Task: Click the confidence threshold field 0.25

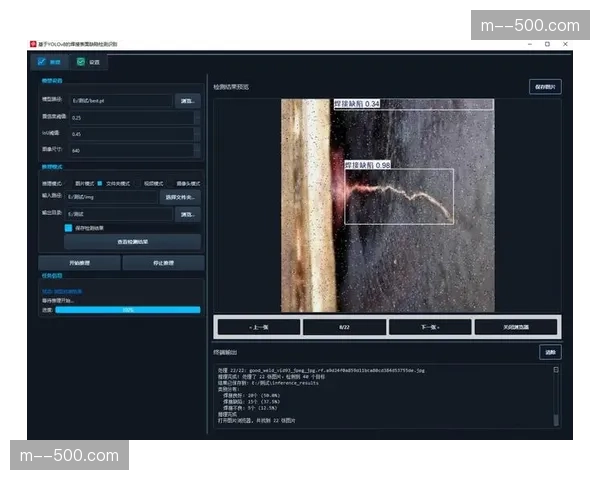Action: tap(132, 118)
